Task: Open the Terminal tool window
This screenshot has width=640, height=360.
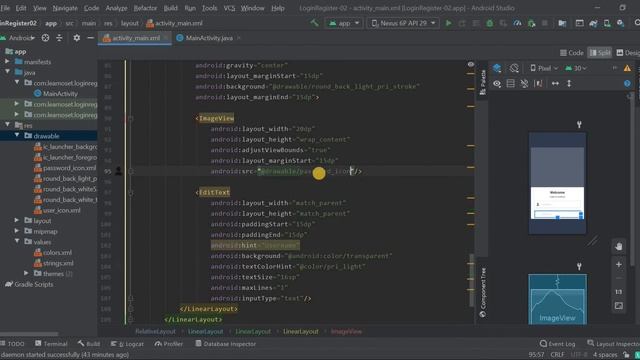Action: click(51, 344)
